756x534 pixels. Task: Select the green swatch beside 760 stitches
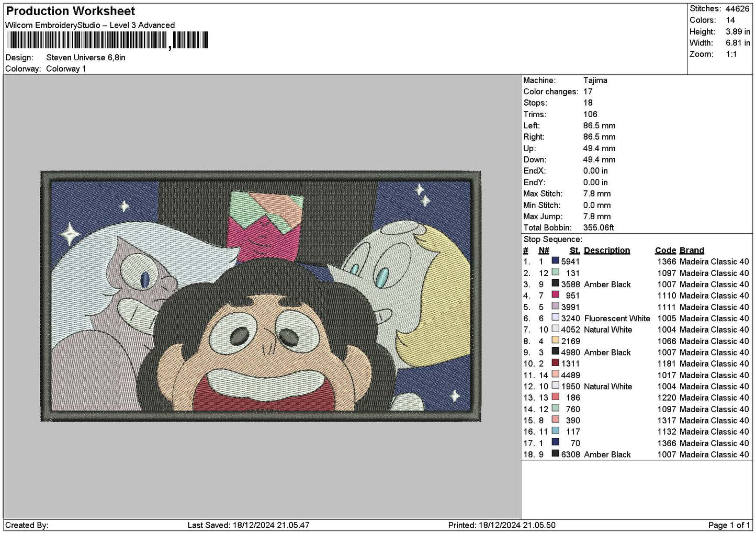pos(556,408)
